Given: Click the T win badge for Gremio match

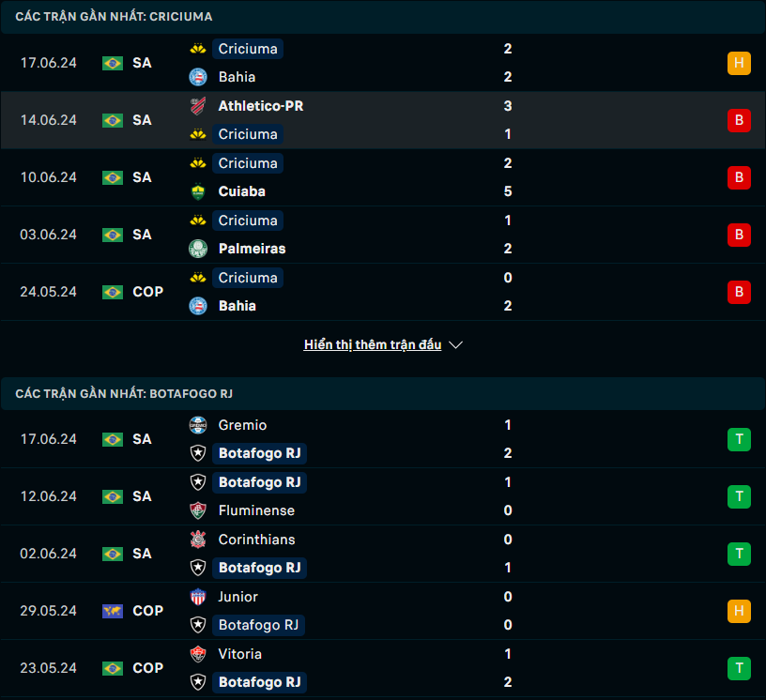Looking at the screenshot, I should (x=739, y=439).
